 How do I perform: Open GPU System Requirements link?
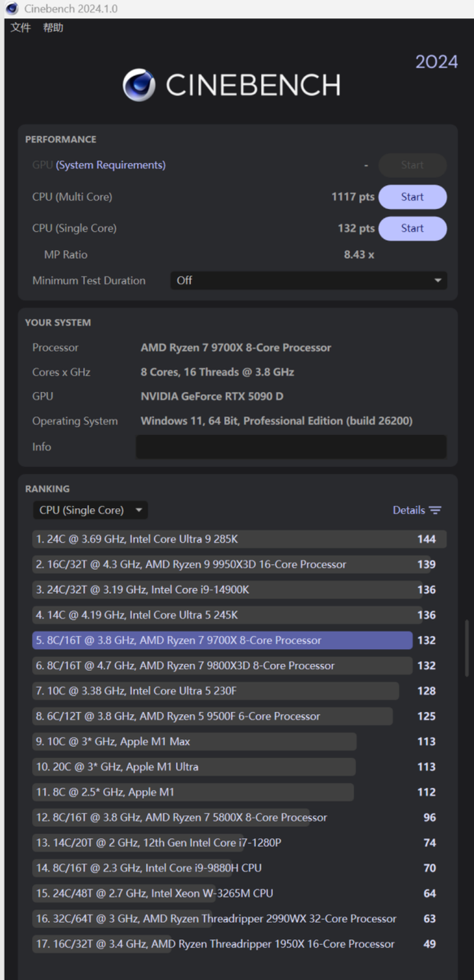coord(110,165)
